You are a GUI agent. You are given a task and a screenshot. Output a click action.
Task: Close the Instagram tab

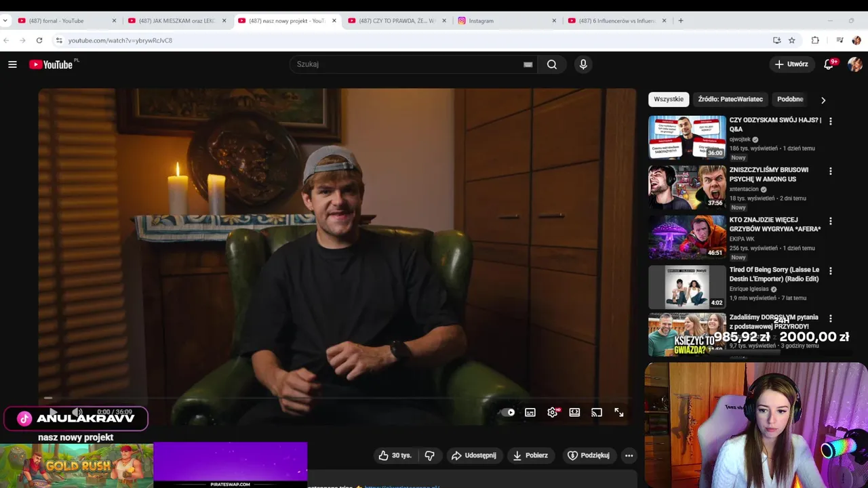554,21
